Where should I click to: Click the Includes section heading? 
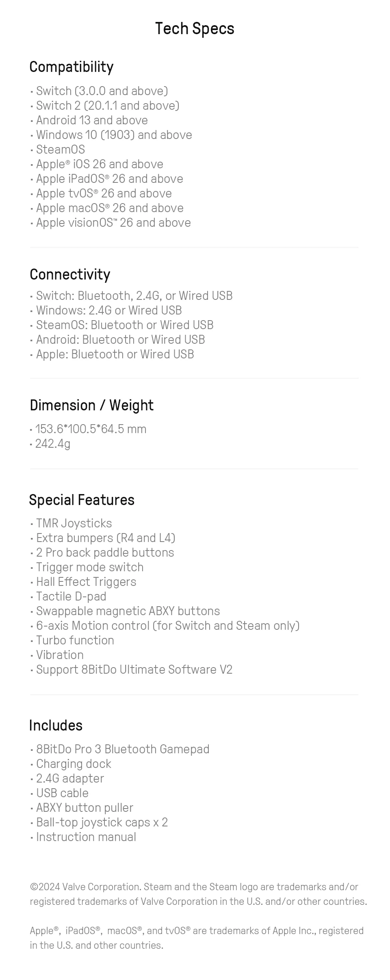[56, 726]
